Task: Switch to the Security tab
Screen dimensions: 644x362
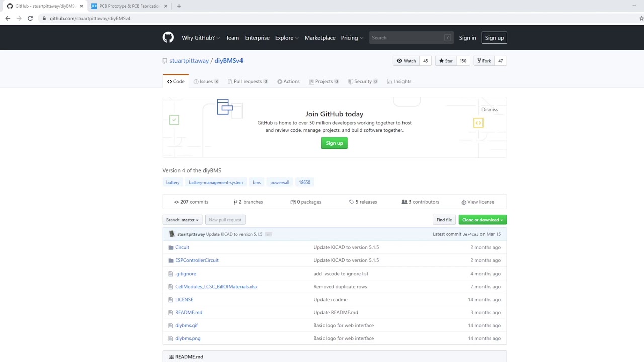Action: pyautogui.click(x=363, y=81)
